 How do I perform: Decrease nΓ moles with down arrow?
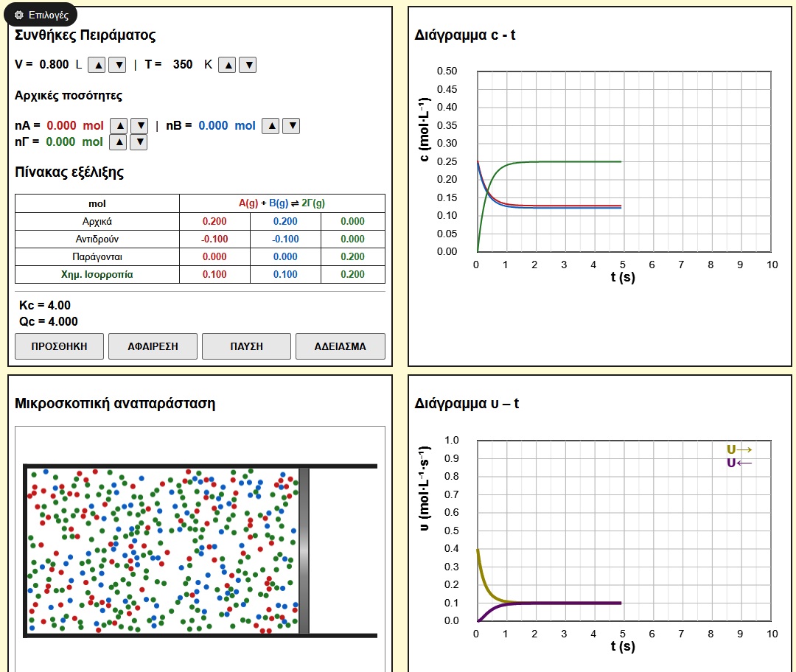pos(139,142)
